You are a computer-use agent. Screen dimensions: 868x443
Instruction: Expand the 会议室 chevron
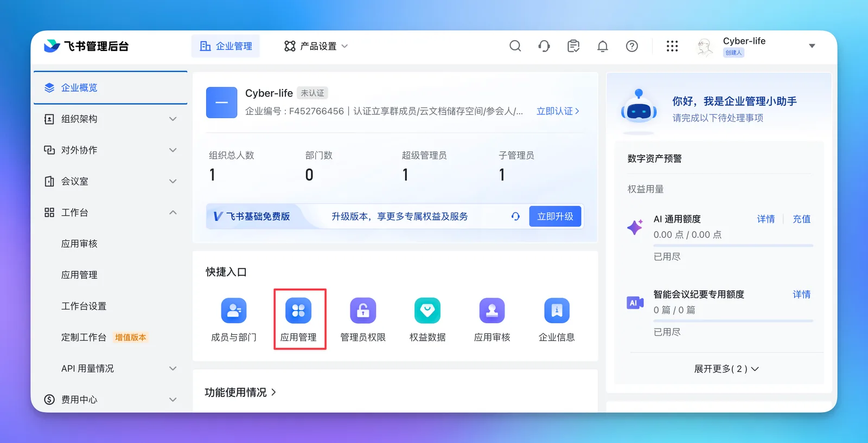[173, 181]
